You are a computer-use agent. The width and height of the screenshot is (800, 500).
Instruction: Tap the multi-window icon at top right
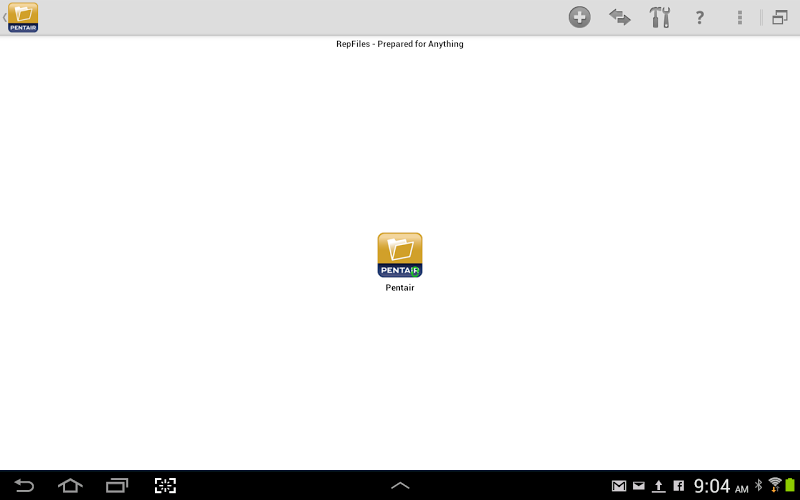(780, 17)
